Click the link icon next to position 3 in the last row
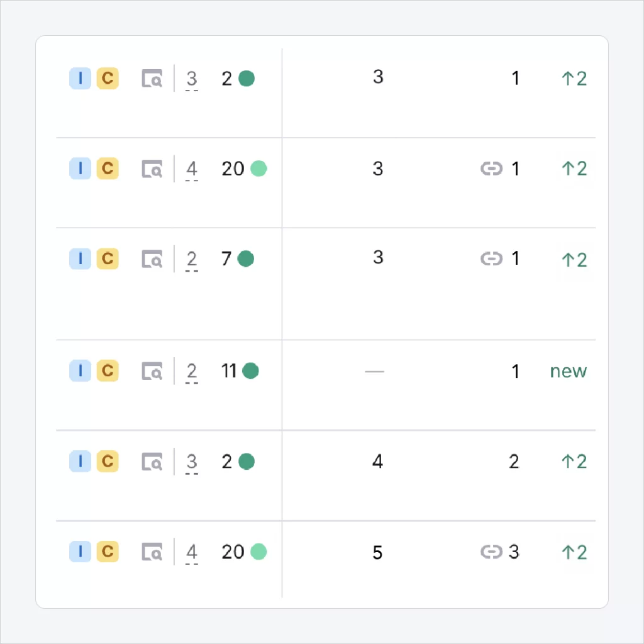 pyautogui.click(x=492, y=552)
